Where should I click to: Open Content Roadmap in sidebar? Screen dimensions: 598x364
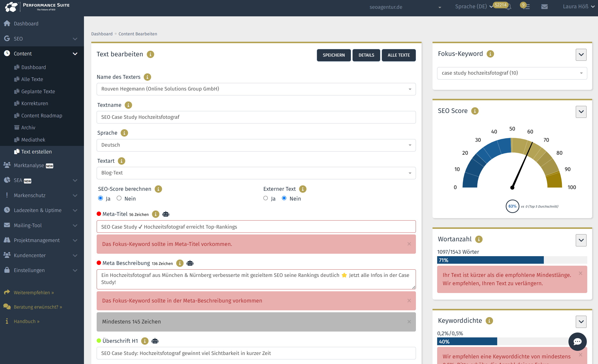41,115
